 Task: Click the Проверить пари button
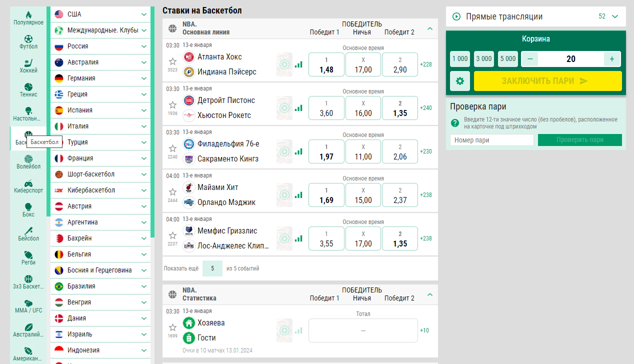580,140
